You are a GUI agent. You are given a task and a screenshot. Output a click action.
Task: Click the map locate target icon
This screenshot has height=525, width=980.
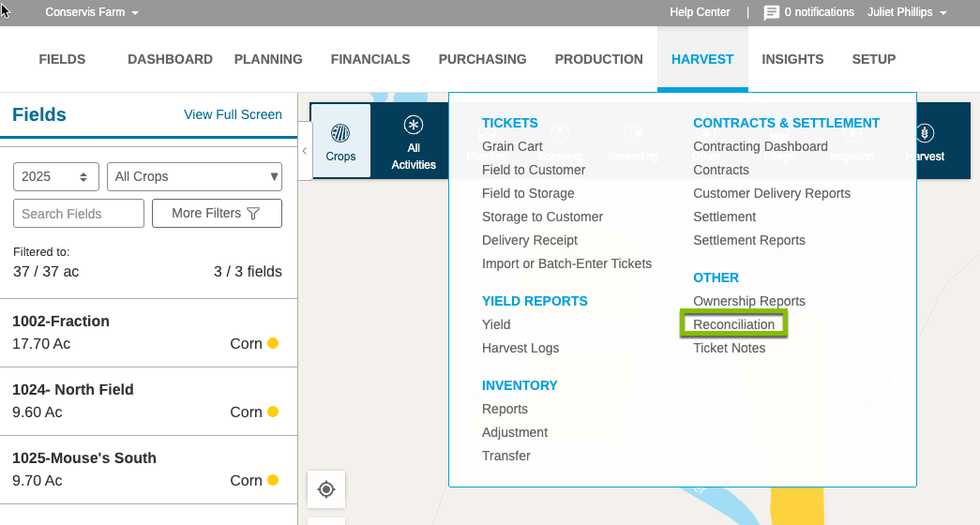coord(326,489)
